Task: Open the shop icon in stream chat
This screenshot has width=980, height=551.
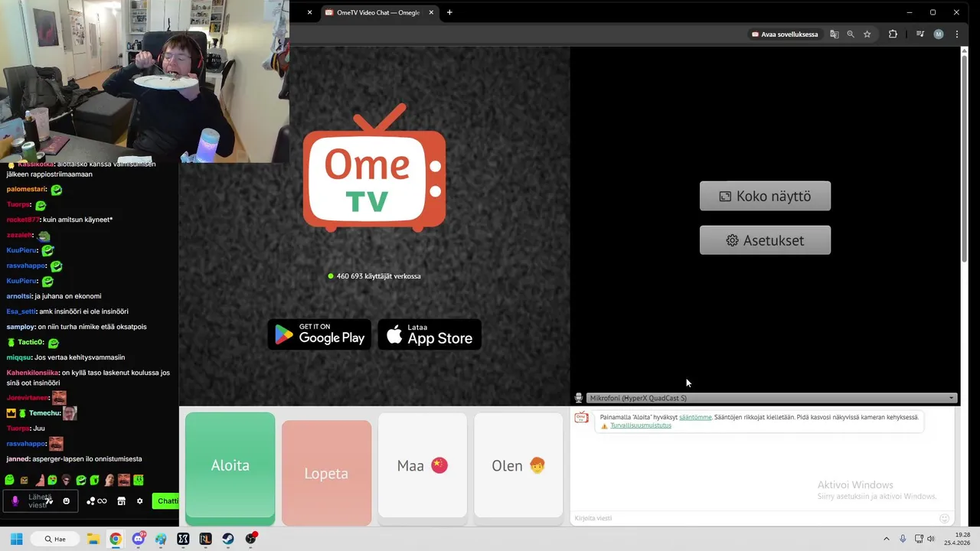Action: [121, 501]
